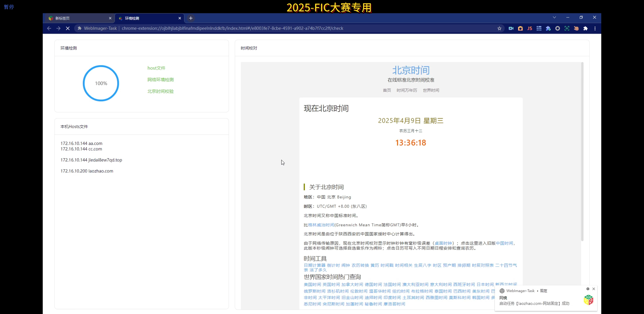644x314 pixels.
Task: Click the green crosshair capture extension icon
Action: [567, 29]
